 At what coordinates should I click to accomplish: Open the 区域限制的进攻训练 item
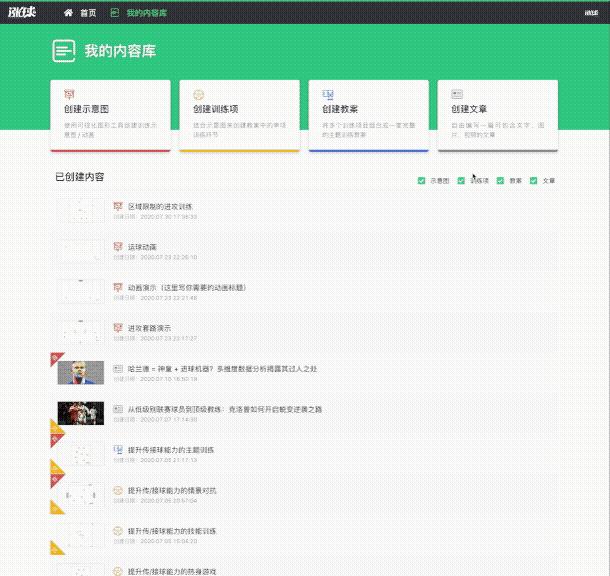(160, 207)
